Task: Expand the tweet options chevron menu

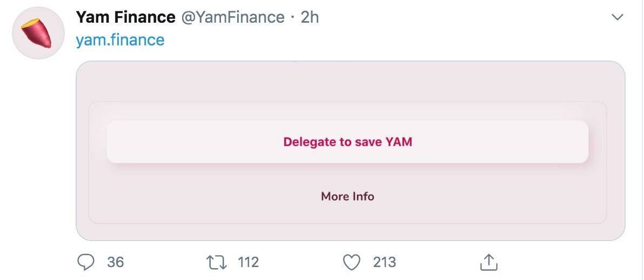Action: click(618, 17)
